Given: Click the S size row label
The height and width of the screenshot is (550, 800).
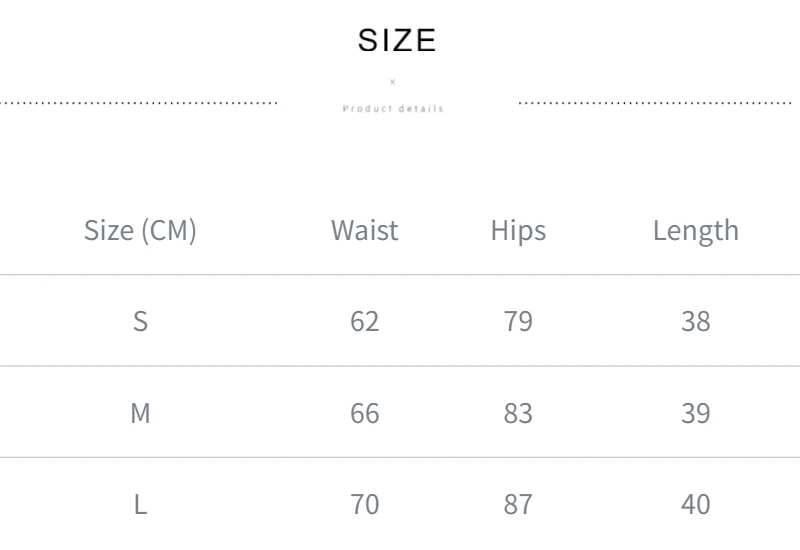Looking at the screenshot, I should pos(140,321).
